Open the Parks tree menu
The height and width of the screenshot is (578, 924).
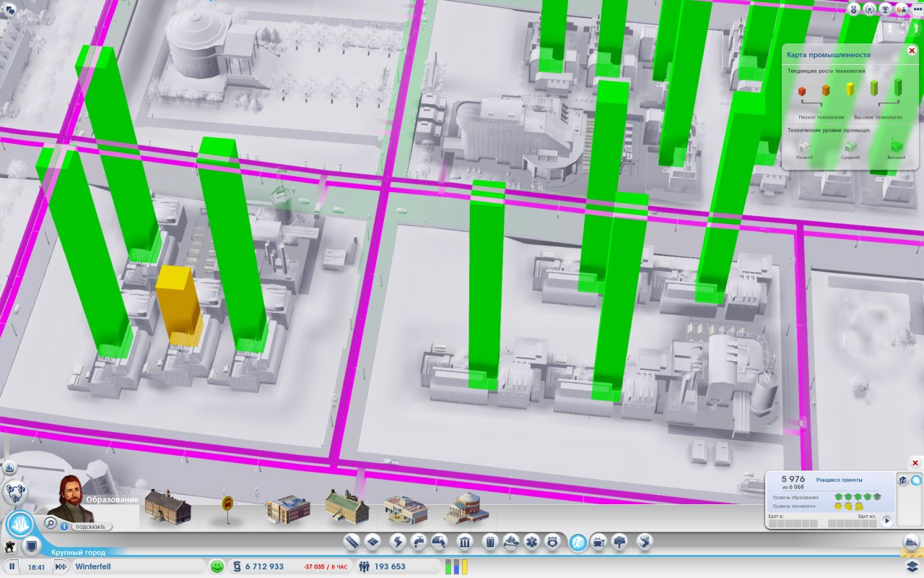[x=619, y=541]
